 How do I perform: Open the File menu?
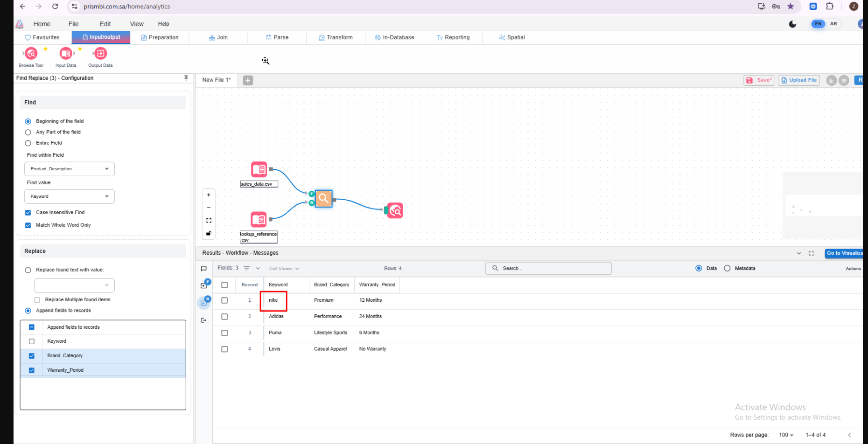pyautogui.click(x=73, y=24)
